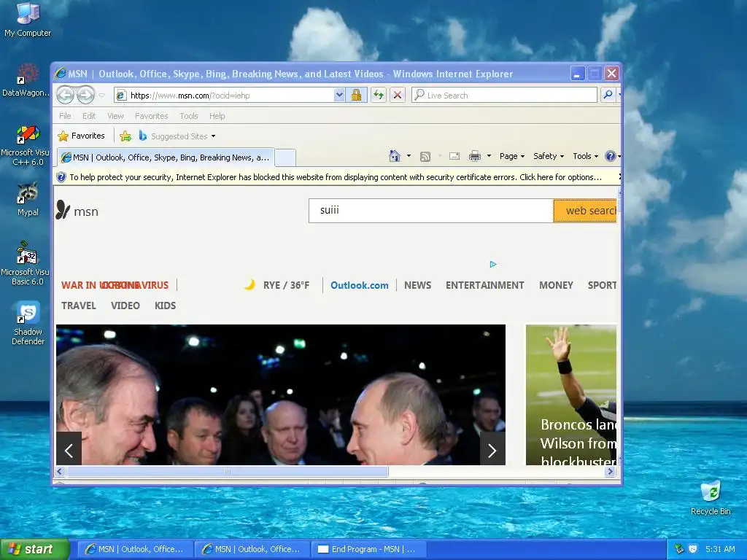Open the Tools menu in the menu bar
Screen dimensions: 747x560
click(x=189, y=116)
